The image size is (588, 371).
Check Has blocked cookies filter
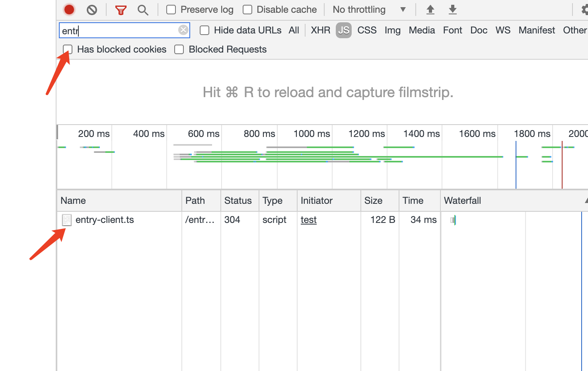point(67,49)
